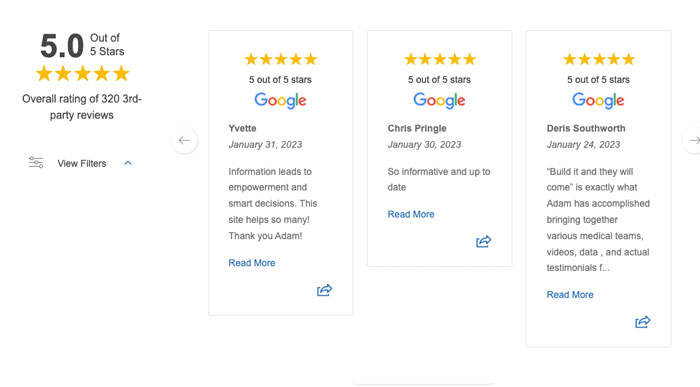Open Read More on Deris Southworth's review
700x387 pixels.
[570, 295]
